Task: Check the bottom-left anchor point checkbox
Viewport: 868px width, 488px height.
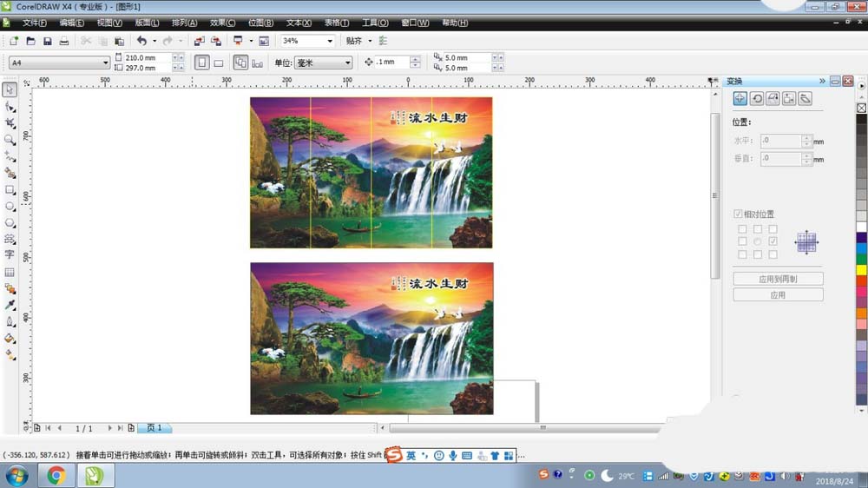Action: point(742,254)
